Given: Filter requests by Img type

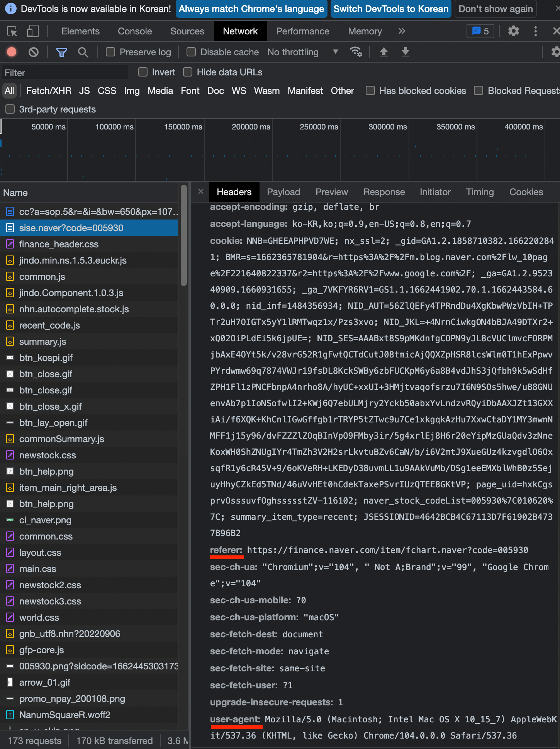Looking at the screenshot, I should [132, 91].
